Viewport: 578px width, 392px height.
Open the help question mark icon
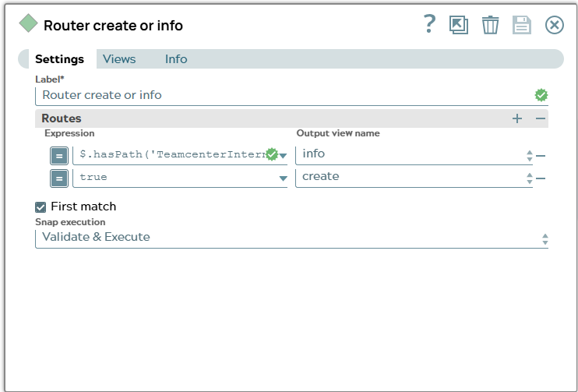[429, 24]
